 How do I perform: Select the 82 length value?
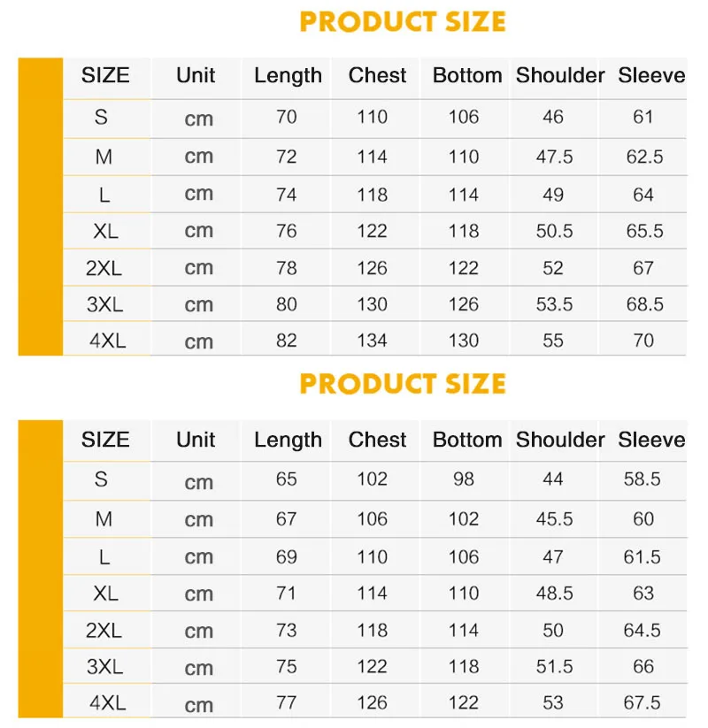point(286,341)
